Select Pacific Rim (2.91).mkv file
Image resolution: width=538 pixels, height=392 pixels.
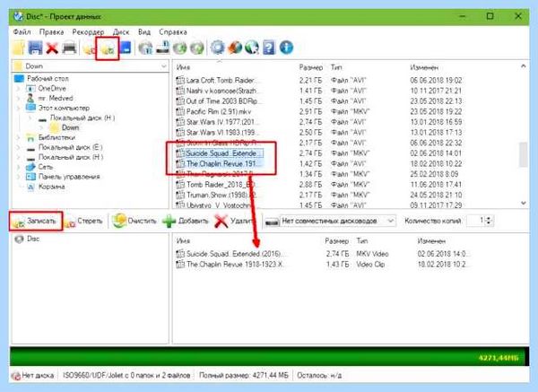[213, 111]
